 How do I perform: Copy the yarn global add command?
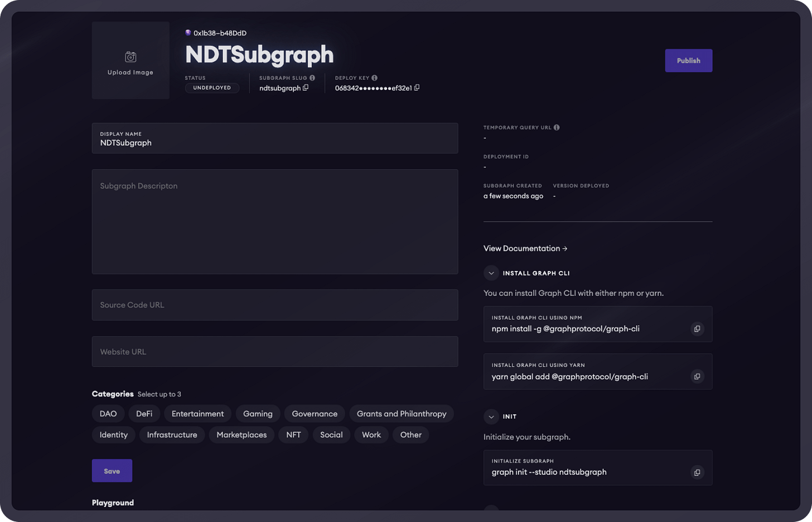point(697,376)
